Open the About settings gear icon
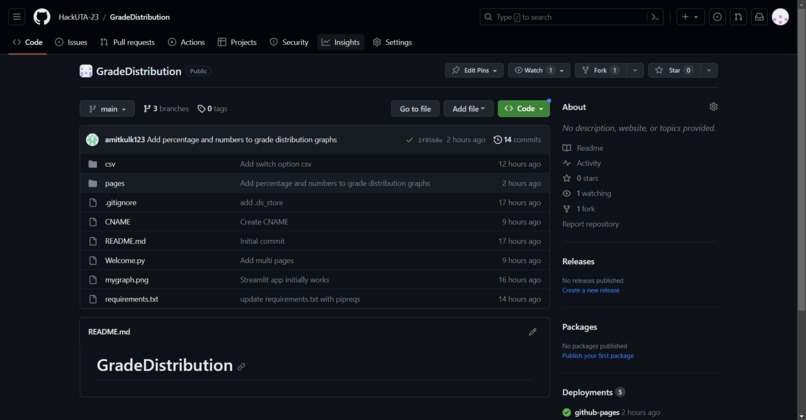Screen dimensions: 806x420 click(x=713, y=107)
